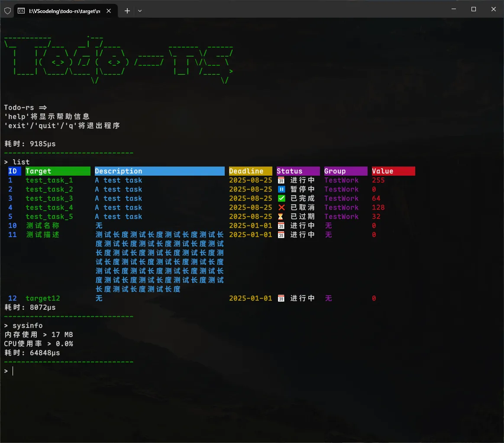Open a new terminal tab
The width and height of the screenshot is (504, 443).
coord(127,11)
